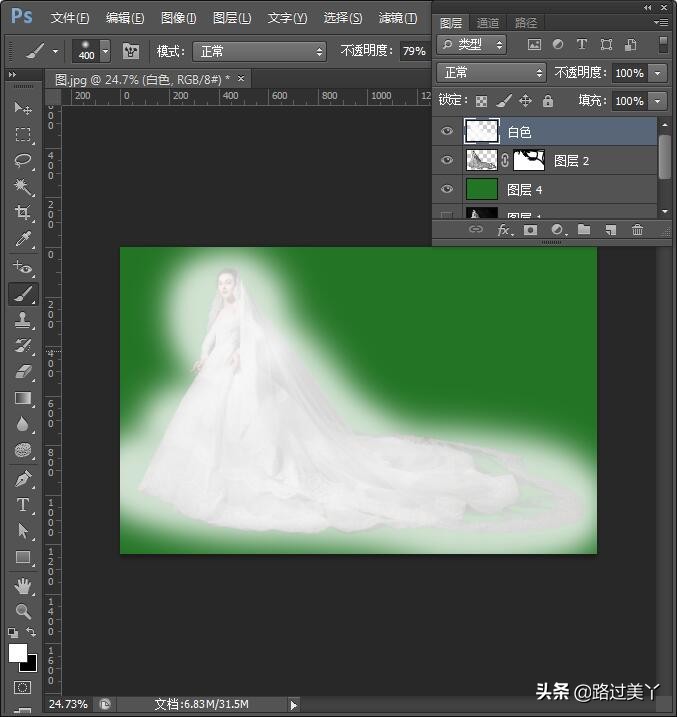Select the Zoom tool
This screenshot has width=677, height=717.
[22, 611]
